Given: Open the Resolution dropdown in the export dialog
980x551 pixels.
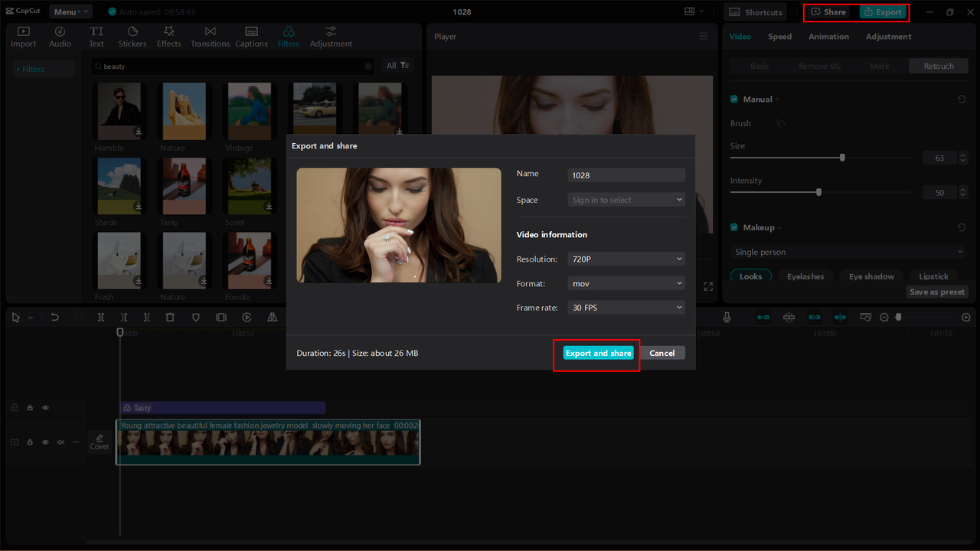Looking at the screenshot, I should pyautogui.click(x=626, y=259).
